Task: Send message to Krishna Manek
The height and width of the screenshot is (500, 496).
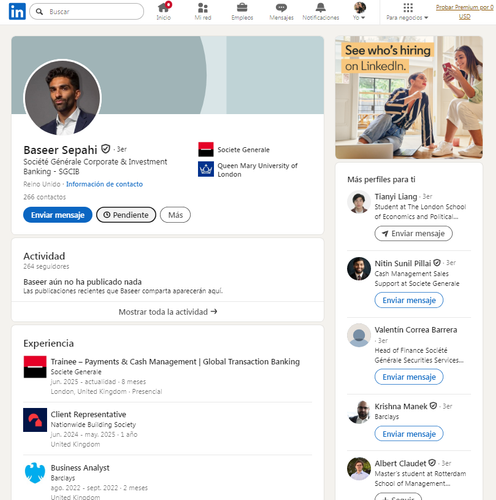Action: (409, 434)
